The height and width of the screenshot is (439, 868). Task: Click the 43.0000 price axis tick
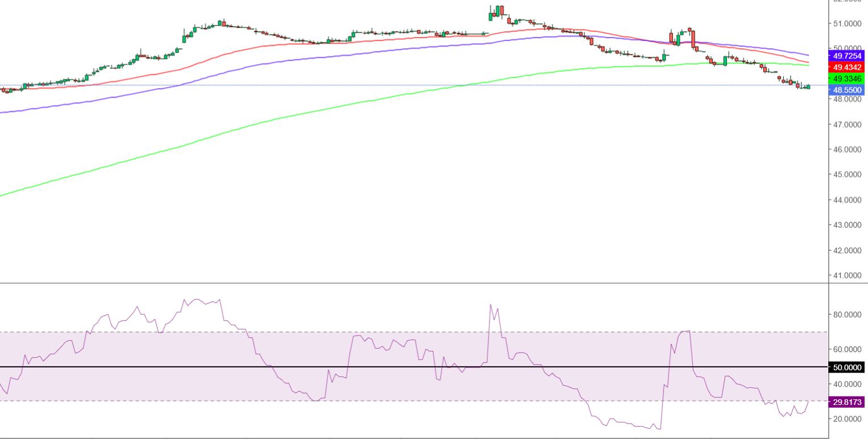click(x=848, y=225)
